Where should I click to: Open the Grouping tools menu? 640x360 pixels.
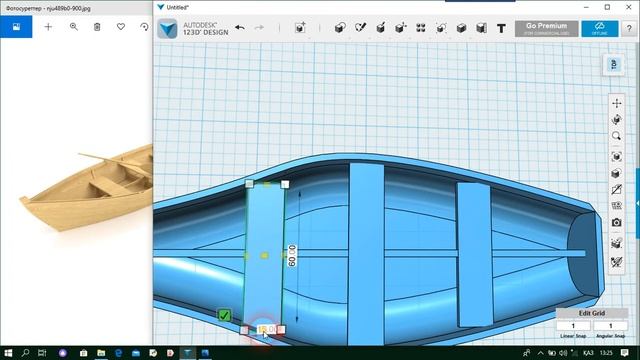(x=441, y=28)
